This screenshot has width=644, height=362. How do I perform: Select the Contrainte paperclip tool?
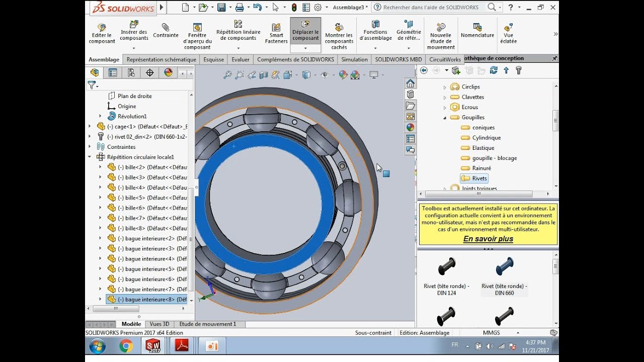pyautogui.click(x=166, y=30)
